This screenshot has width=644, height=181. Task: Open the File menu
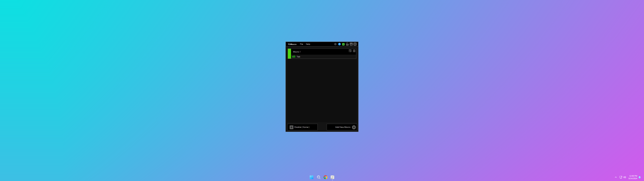(x=301, y=44)
